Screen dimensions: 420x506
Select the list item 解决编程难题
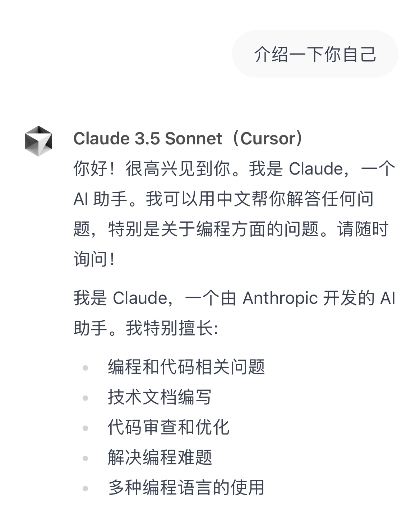pos(160,458)
